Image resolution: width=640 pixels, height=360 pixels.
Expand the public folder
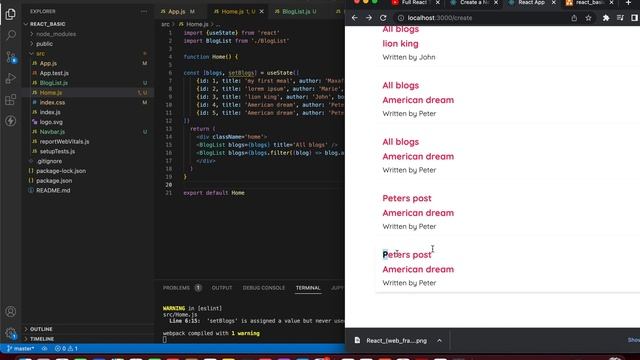(44, 44)
